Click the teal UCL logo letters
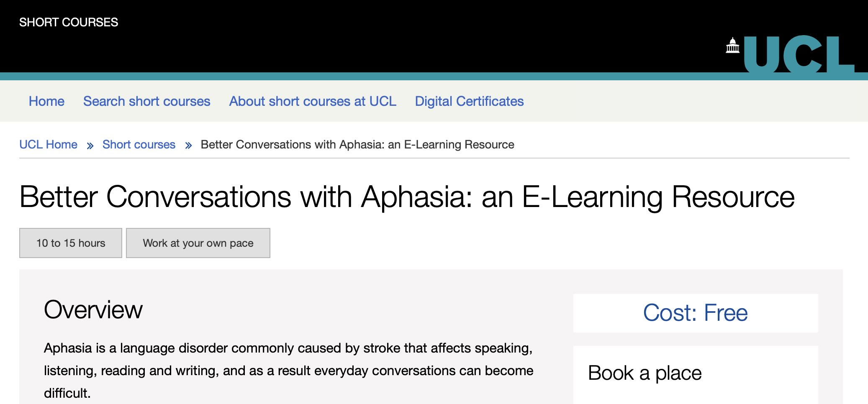This screenshot has width=868, height=404. pyautogui.click(x=798, y=55)
